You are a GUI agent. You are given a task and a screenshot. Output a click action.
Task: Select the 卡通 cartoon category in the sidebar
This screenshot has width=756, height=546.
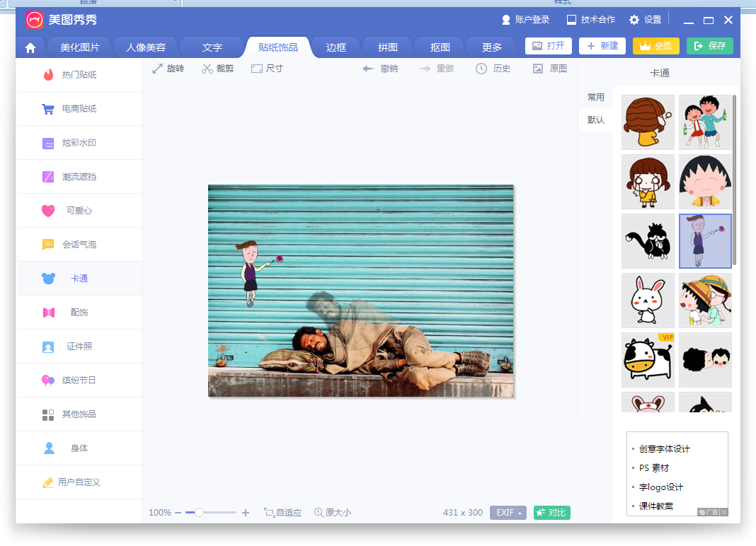[79, 279]
